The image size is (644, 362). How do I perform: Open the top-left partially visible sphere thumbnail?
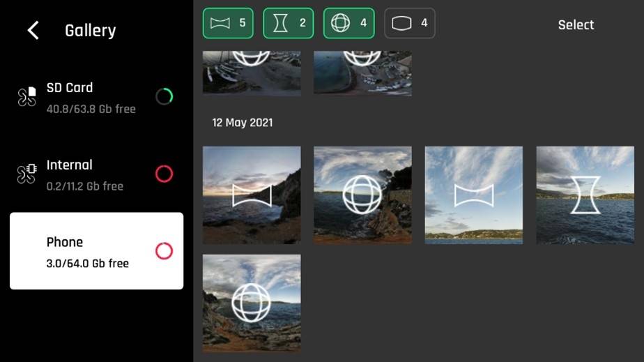coord(252,73)
